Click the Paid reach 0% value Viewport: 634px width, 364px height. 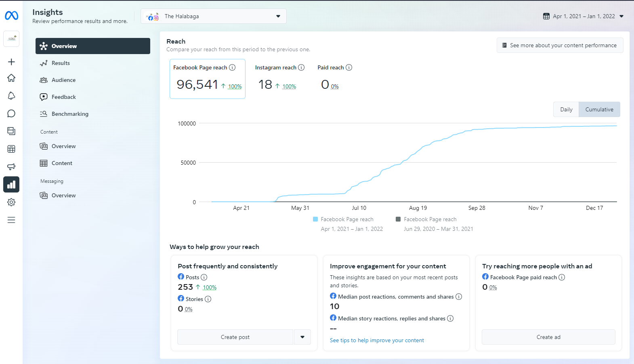[x=335, y=86]
